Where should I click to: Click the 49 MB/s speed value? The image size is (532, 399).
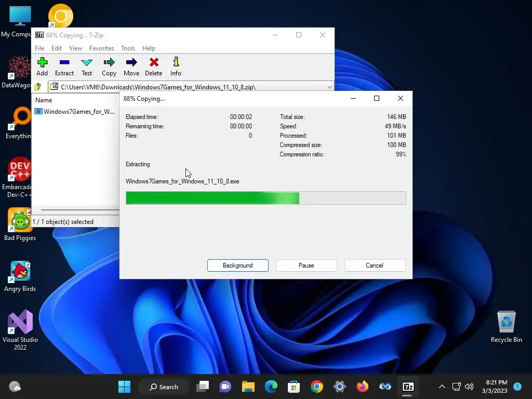[395, 126]
